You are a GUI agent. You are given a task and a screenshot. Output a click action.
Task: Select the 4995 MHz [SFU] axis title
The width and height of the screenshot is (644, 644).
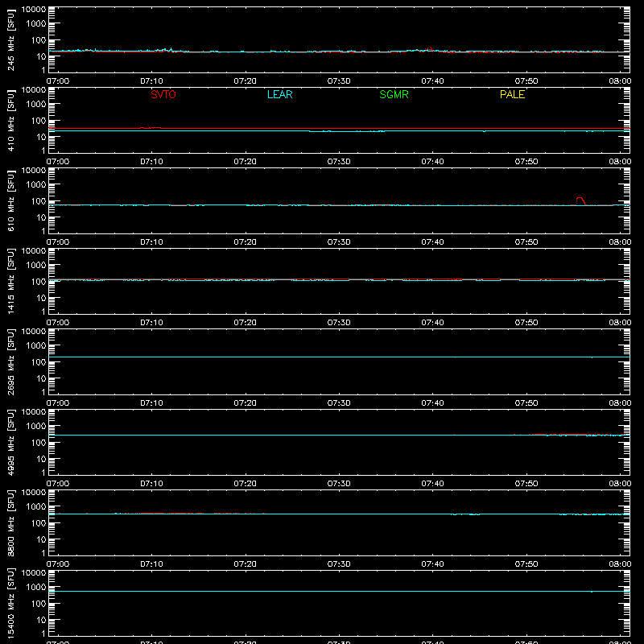(10, 442)
